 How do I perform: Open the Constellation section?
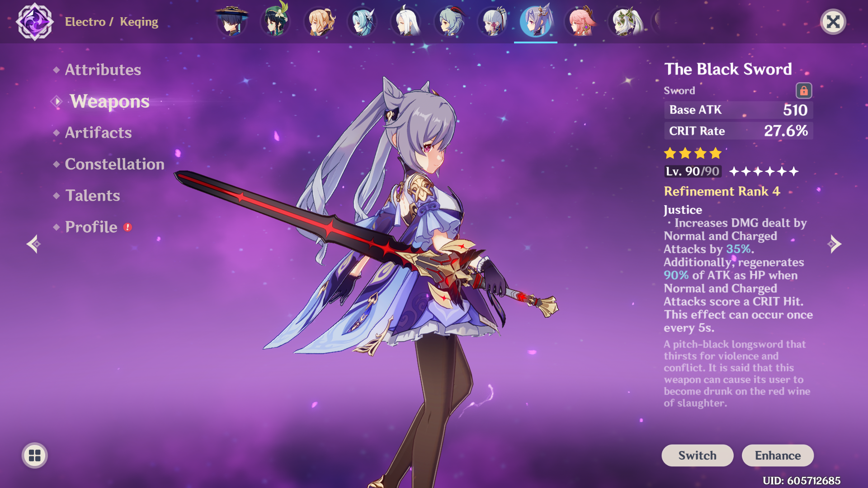(114, 164)
